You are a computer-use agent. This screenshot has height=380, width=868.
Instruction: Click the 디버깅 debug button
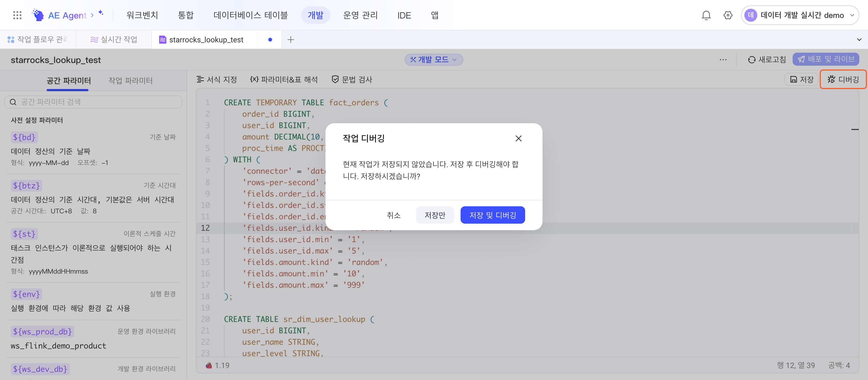(x=843, y=80)
